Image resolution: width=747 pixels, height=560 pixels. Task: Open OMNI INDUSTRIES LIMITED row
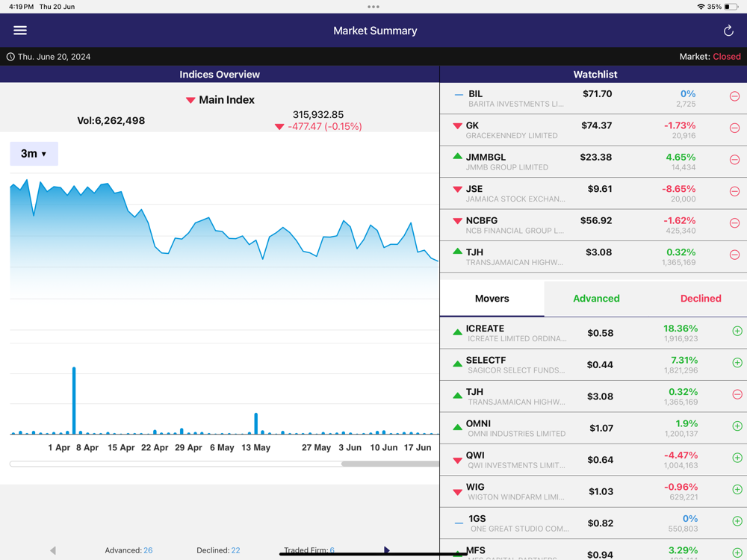coord(593,428)
